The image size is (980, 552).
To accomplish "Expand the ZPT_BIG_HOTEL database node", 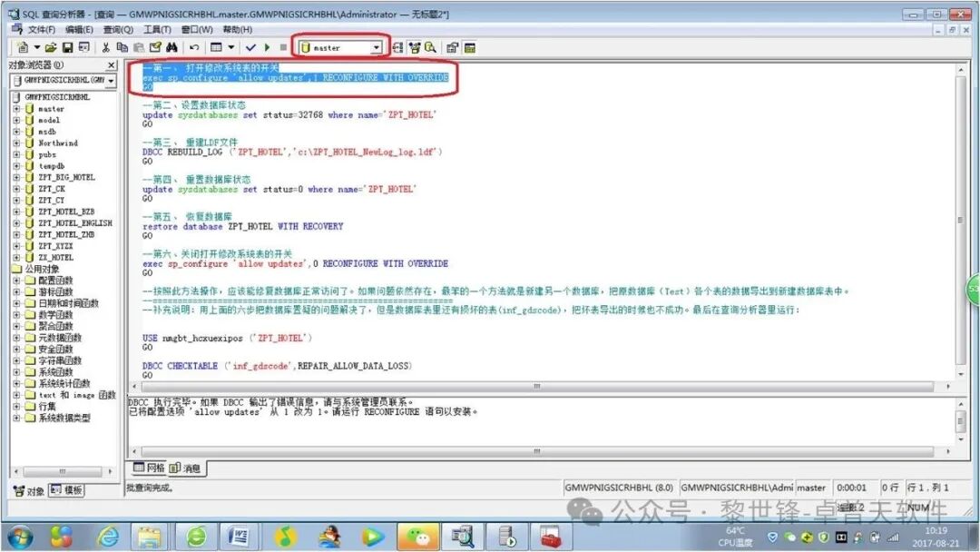I will coord(16,178).
